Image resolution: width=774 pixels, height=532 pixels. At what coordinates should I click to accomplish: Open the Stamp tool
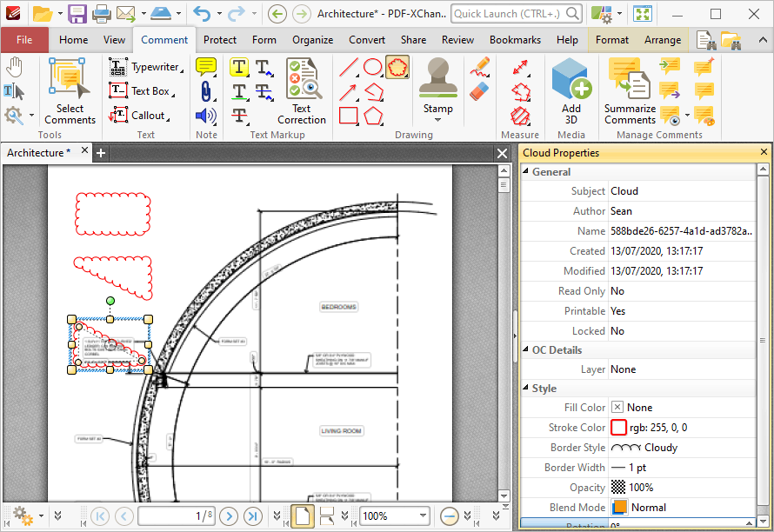437,90
